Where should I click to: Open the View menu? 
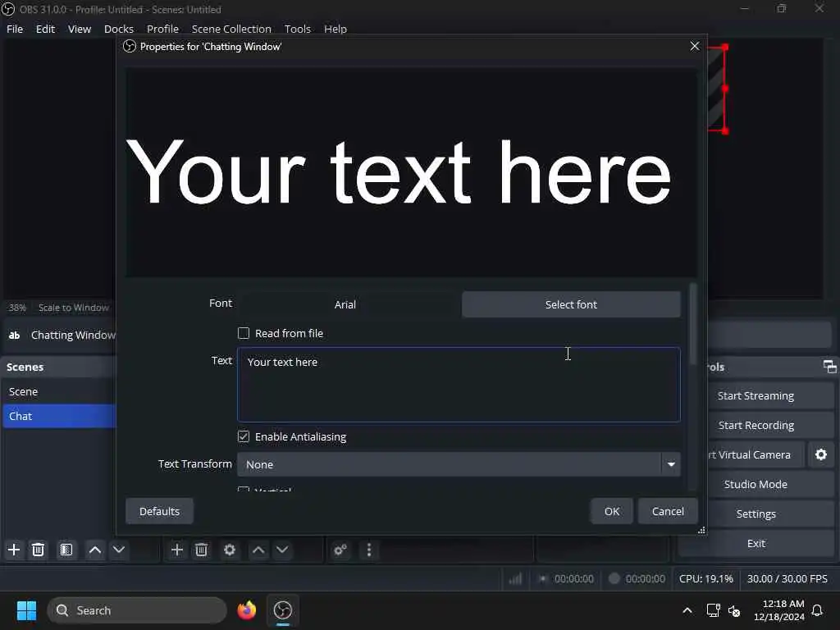coord(80,29)
